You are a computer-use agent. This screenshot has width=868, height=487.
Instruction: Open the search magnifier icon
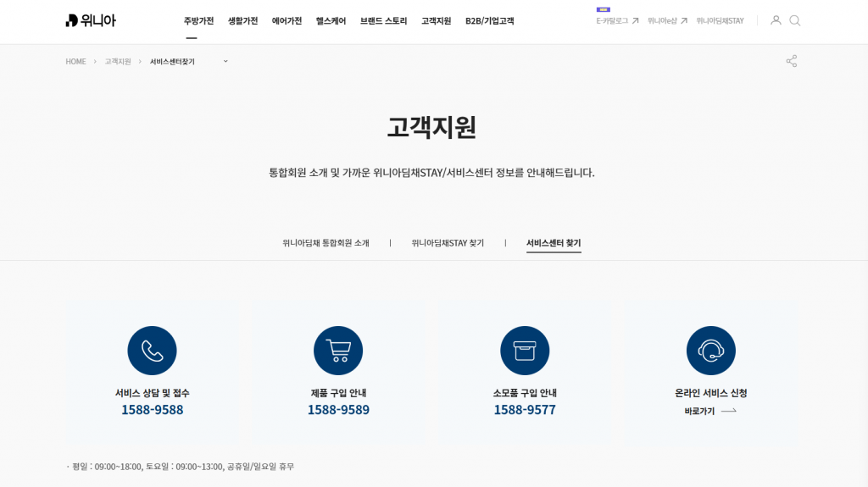click(x=795, y=20)
